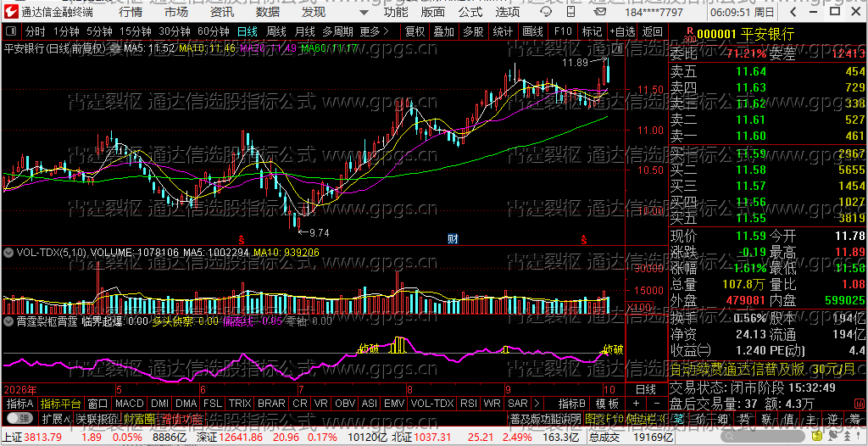
Task: Click the 关联报价 tab at bottom
Action: (97, 418)
